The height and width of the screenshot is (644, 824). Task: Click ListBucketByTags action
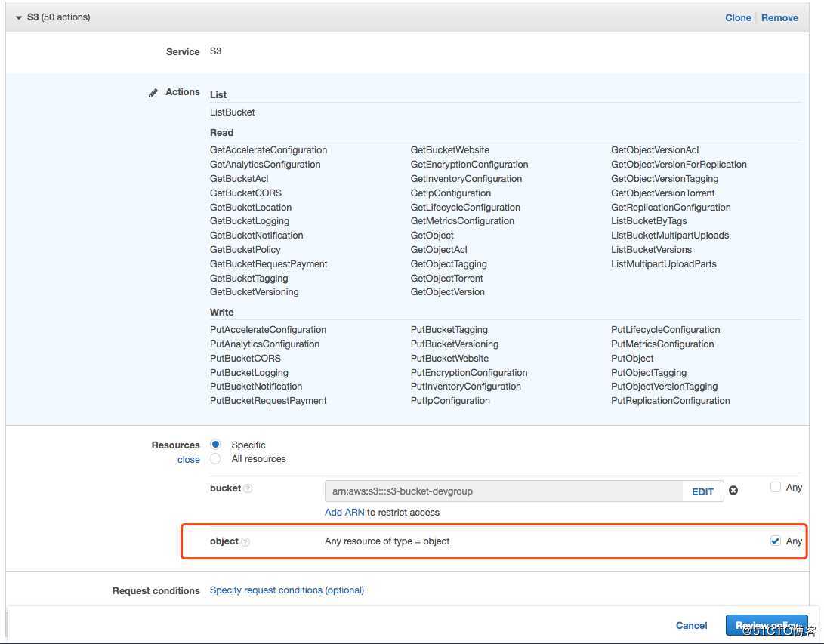point(649,221)
